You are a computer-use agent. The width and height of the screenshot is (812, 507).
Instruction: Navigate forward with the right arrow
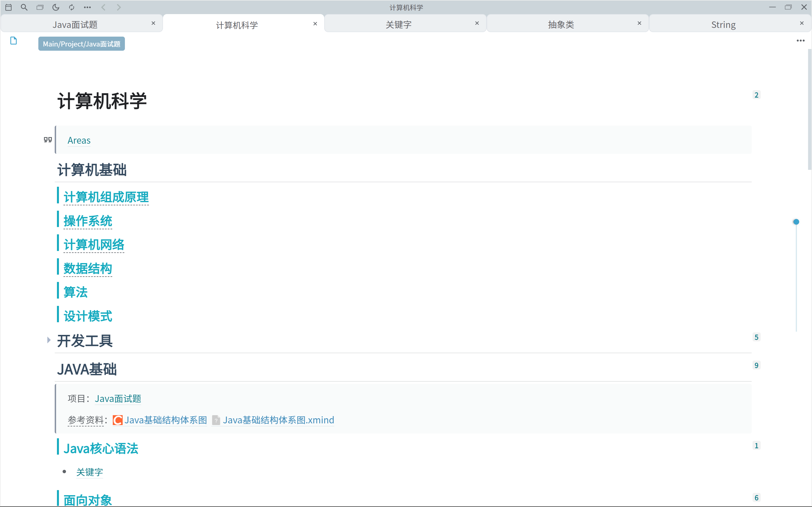point(119,7)
